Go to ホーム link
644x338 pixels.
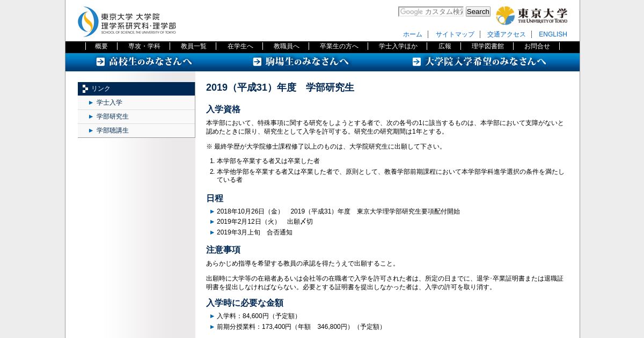pos(413,34)
